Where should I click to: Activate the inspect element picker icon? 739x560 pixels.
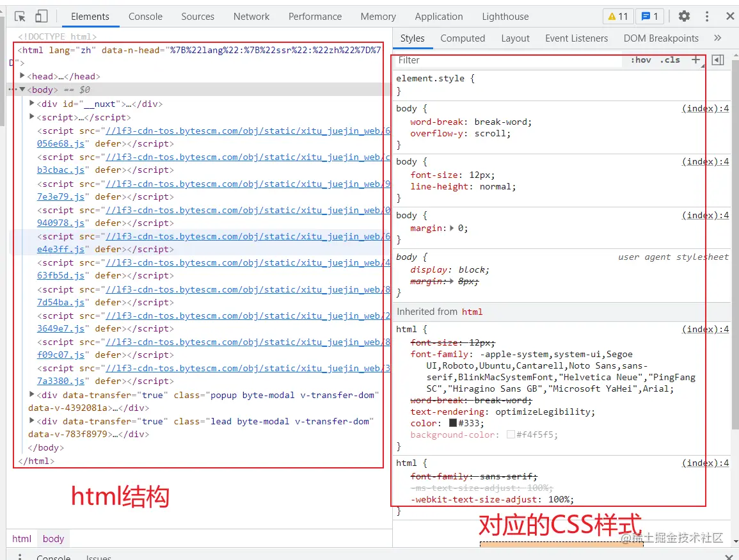[20, 17]
